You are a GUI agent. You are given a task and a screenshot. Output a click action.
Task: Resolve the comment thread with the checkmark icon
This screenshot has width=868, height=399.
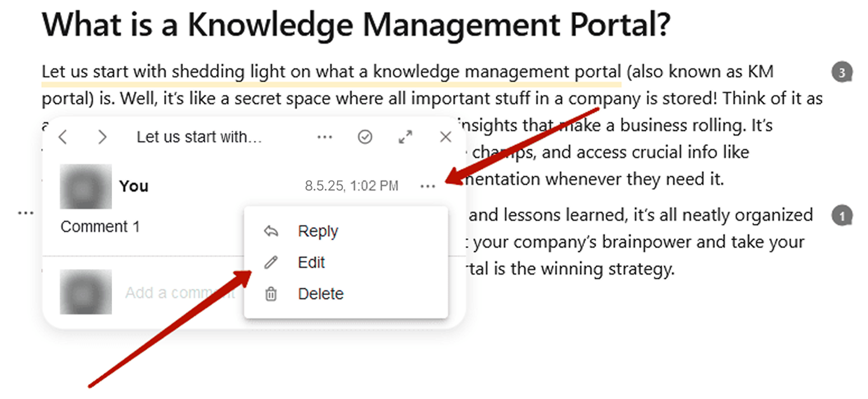365,137
